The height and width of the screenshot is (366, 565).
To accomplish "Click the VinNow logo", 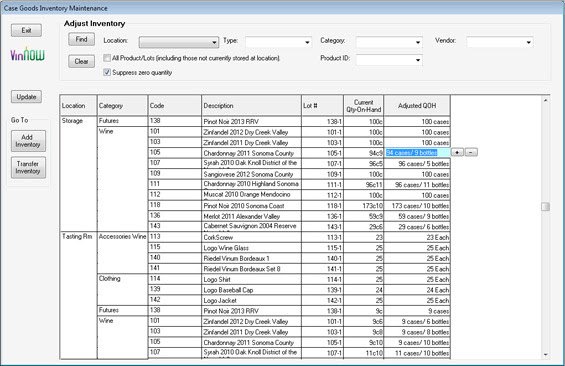I will [x=27, y=55].
